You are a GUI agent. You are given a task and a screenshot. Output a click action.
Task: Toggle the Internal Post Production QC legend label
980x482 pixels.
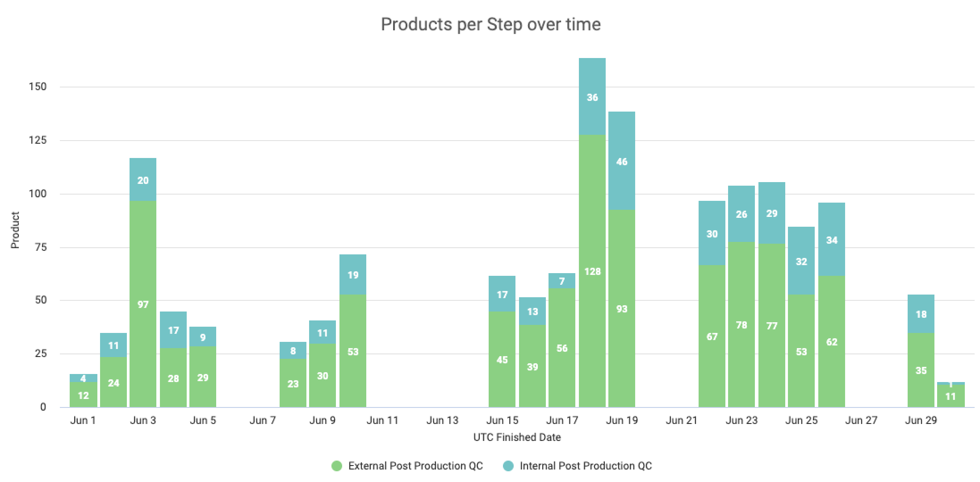(586, 466)
